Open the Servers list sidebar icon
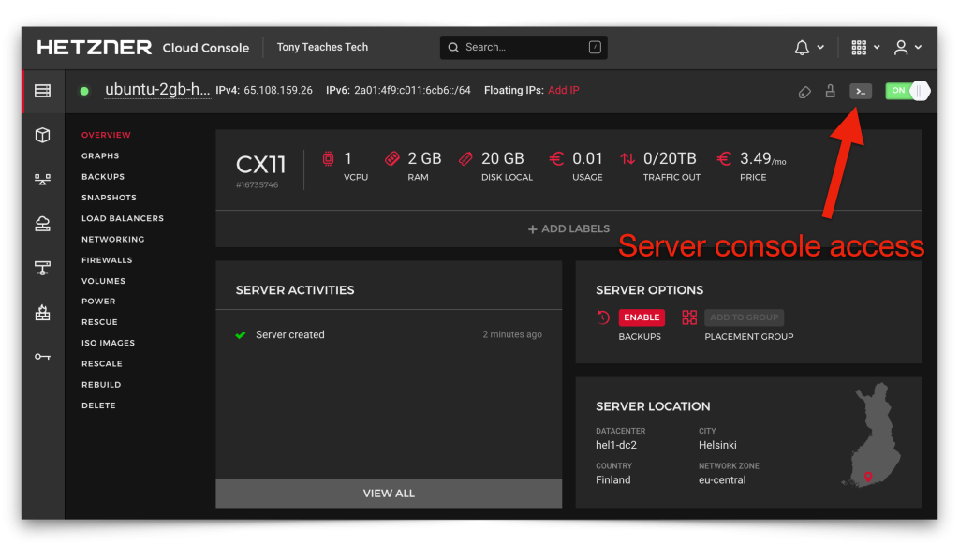The width and height of the screenshot is (959, 560). click(42, 91)
